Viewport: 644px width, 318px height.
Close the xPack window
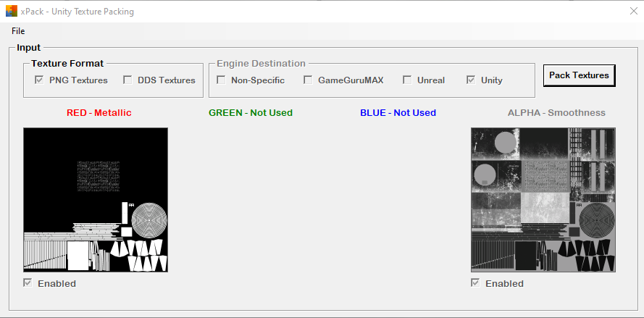pos(633,11)
